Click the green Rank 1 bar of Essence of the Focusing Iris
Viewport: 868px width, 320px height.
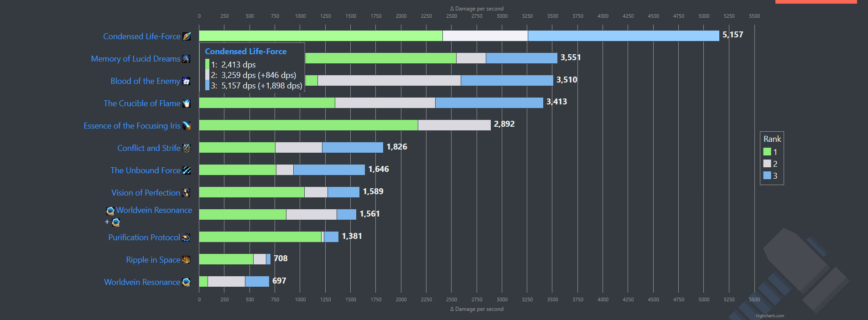click(x=308, y=125)
